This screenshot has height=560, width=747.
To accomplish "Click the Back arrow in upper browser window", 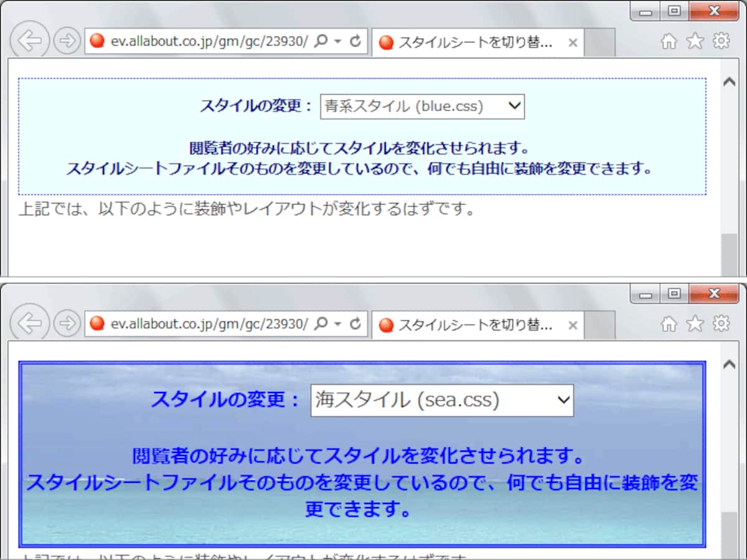I will (x=29, y=40).
